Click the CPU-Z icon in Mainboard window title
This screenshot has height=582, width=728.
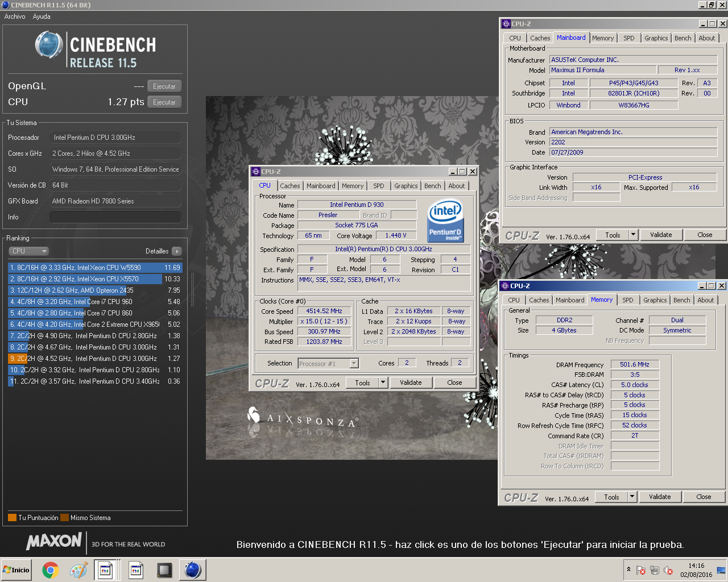click(x=506, y=23)
